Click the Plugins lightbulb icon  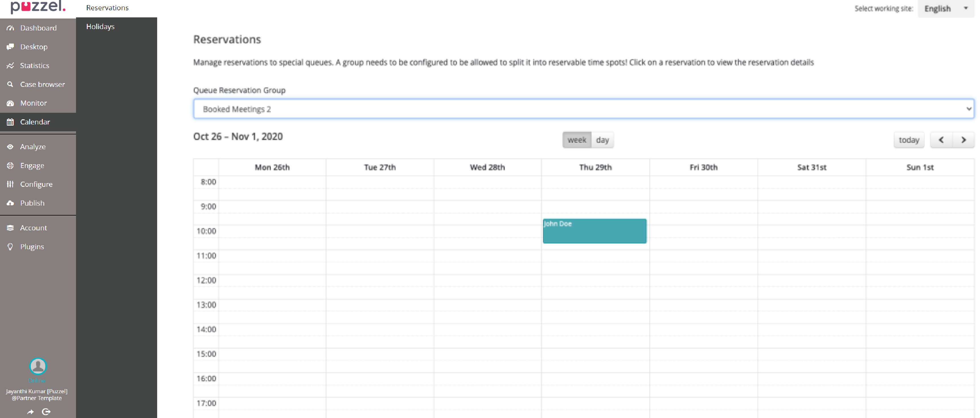tap(10, 247)
